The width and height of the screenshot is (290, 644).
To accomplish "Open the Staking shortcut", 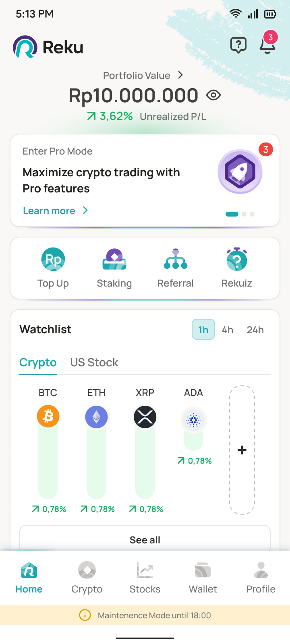I will (114, 260).
